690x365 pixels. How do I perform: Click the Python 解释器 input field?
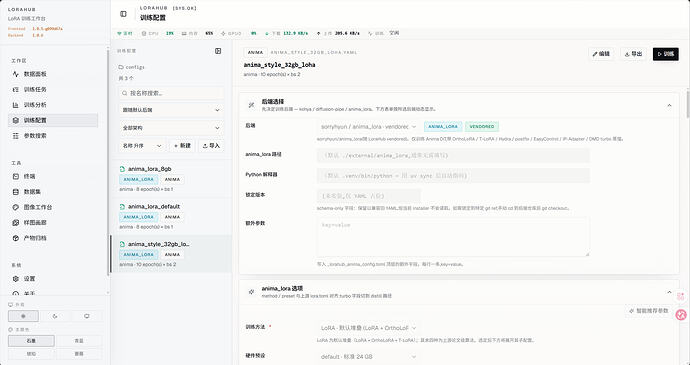pos(453,176)
